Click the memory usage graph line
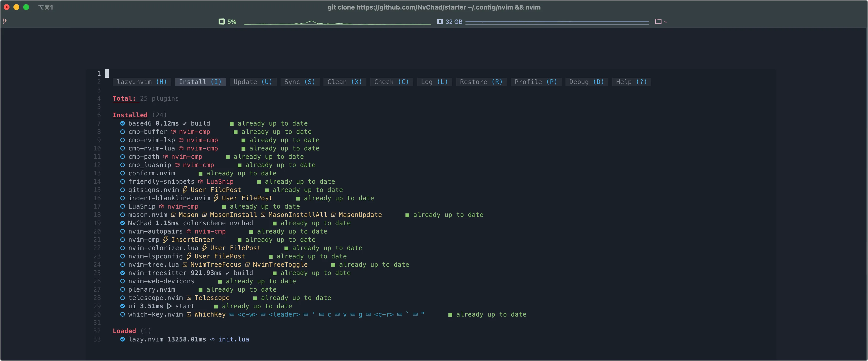This screenshot has width=868, height=361. tap(557, 22)
